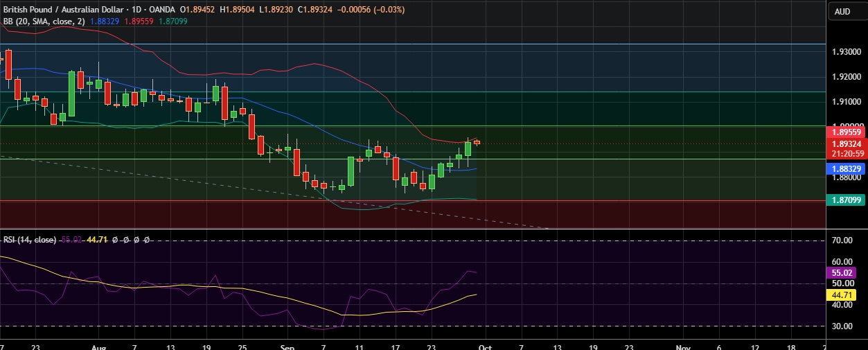Click the red BB upper value 1.89559 in legend
The height and width of the screenshot is (350, 868).
pyautogui.click(x=145, y=21)
